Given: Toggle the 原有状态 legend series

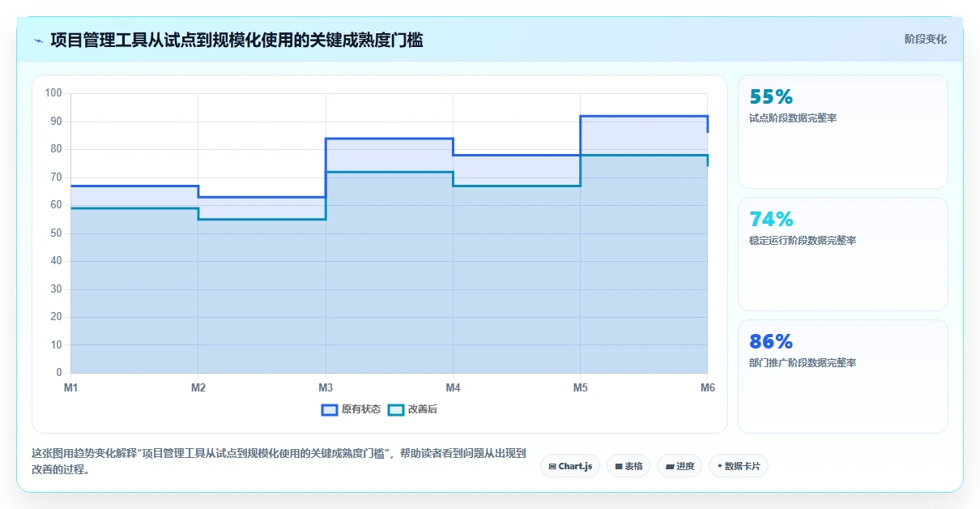Looking at the screenshot, I should point(351,409).
